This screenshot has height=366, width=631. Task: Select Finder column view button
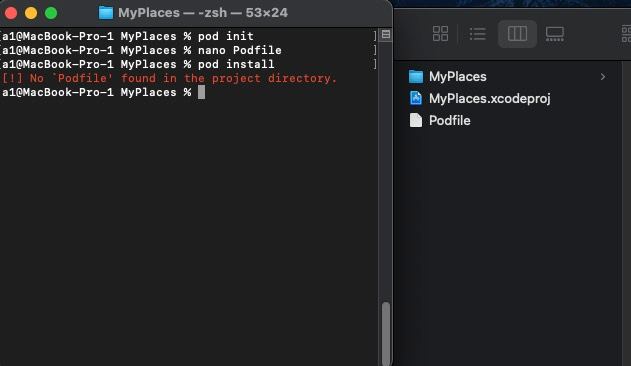tap(517, 34)
